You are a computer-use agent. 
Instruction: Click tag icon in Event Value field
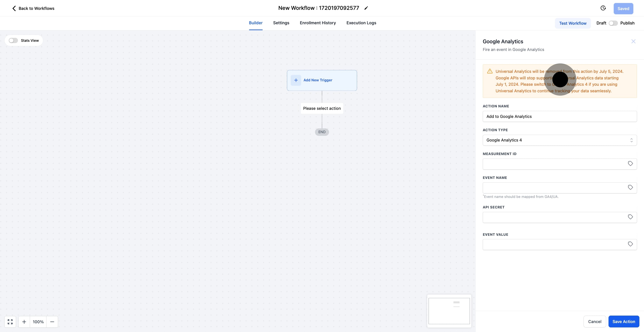click(x=630, y=244)
